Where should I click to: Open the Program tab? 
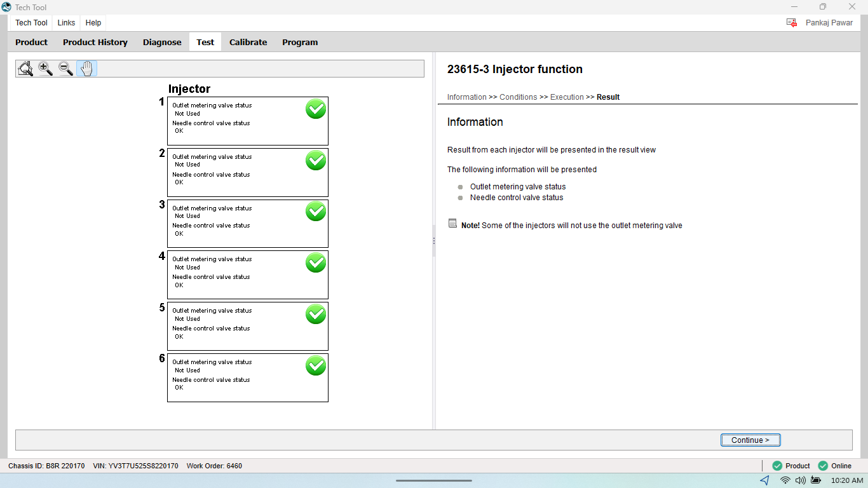[x=300, y=43]
